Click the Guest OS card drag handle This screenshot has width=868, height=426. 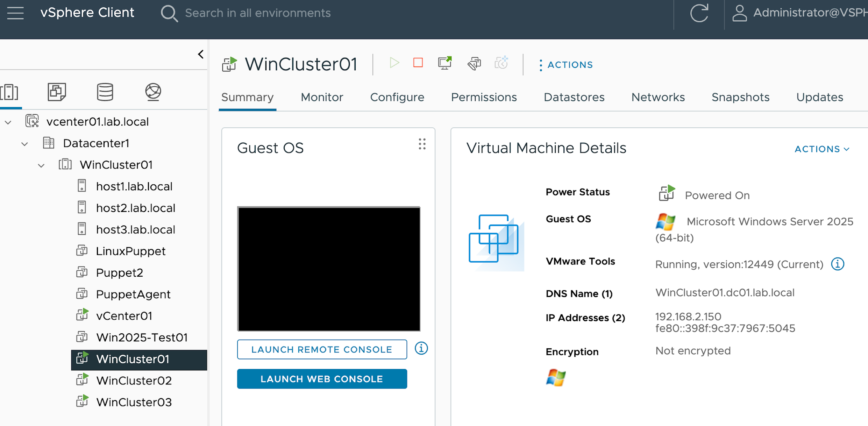pyautogui.click(x=422, y=144)
